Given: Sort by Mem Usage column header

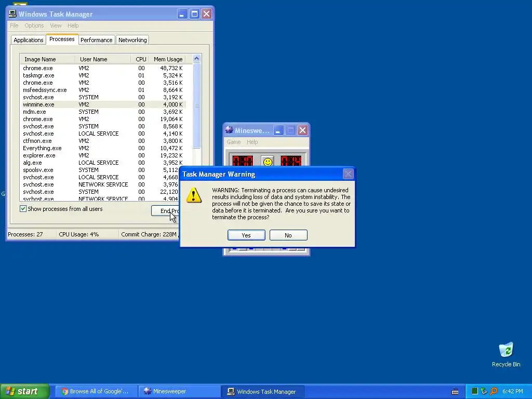Looking at the screenshot, I should 168,59.
